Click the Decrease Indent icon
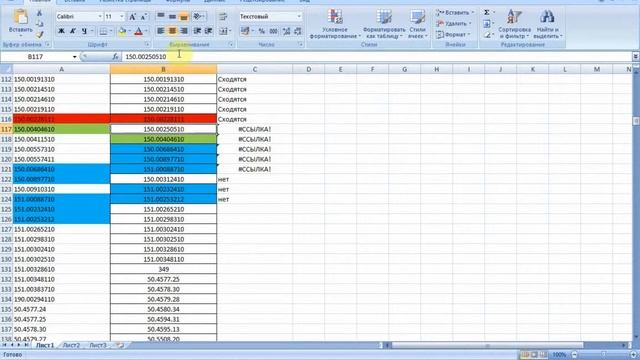The height and width of the screenshot is (360, 640). 197,31
